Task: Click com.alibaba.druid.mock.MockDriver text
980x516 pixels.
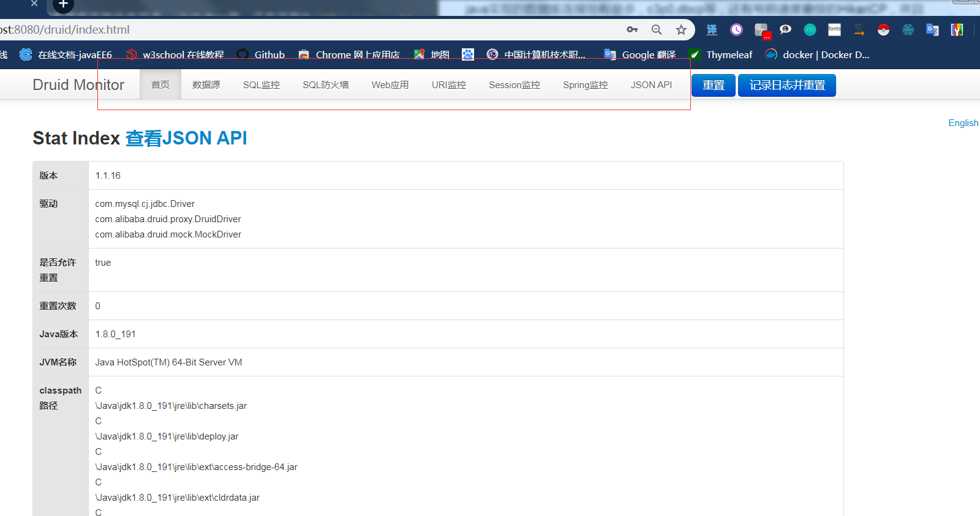Action: pos(168,234)
